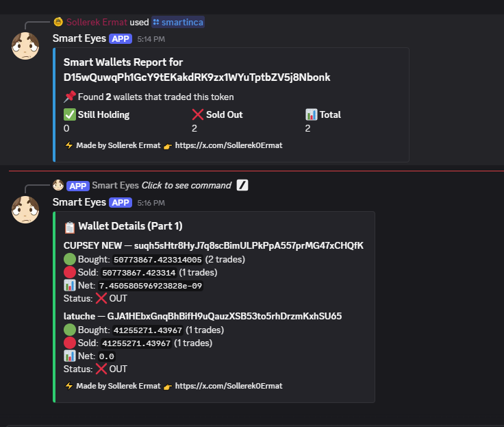
Task: Click the pointing hand emoji in the Smart Wallets Report footer
Action: coord(168,146)
